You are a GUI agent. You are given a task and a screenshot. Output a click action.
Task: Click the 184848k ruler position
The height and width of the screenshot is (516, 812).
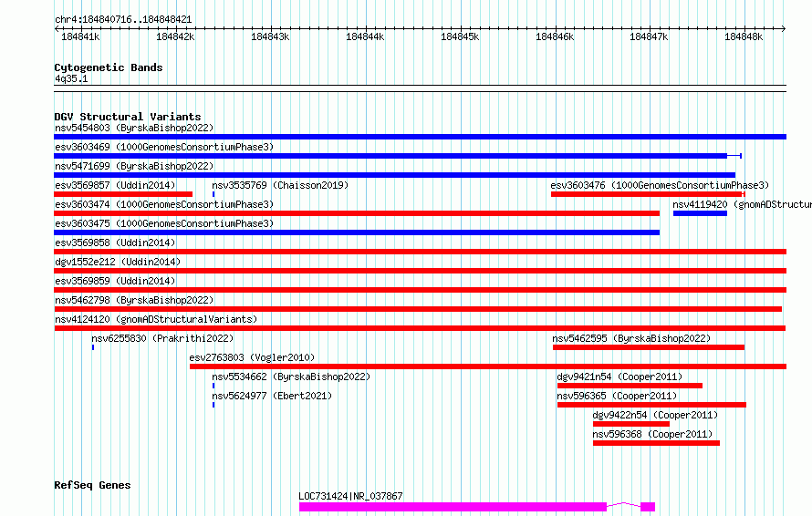[744, 36]
